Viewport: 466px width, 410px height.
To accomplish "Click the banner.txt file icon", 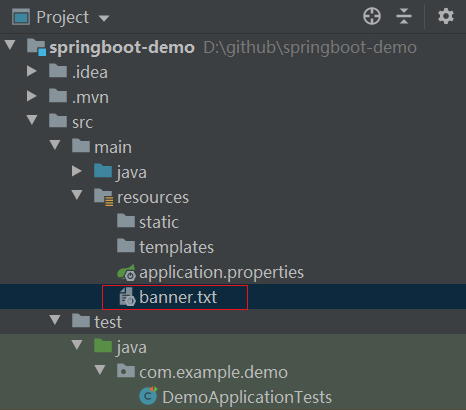I will [x=127, y=297].
